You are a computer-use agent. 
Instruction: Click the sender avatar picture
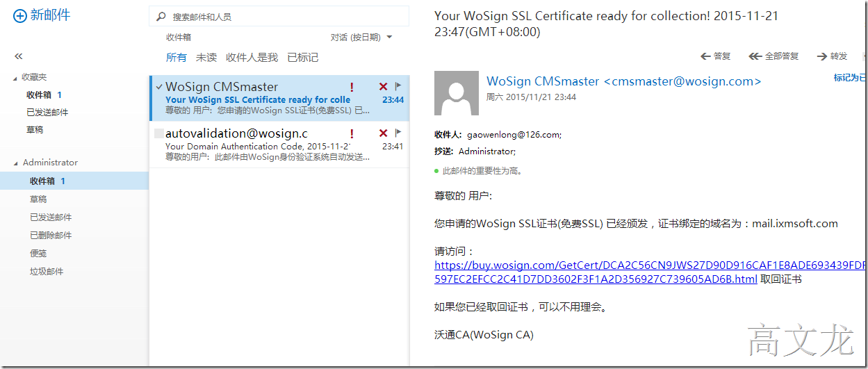pos(457,93)
